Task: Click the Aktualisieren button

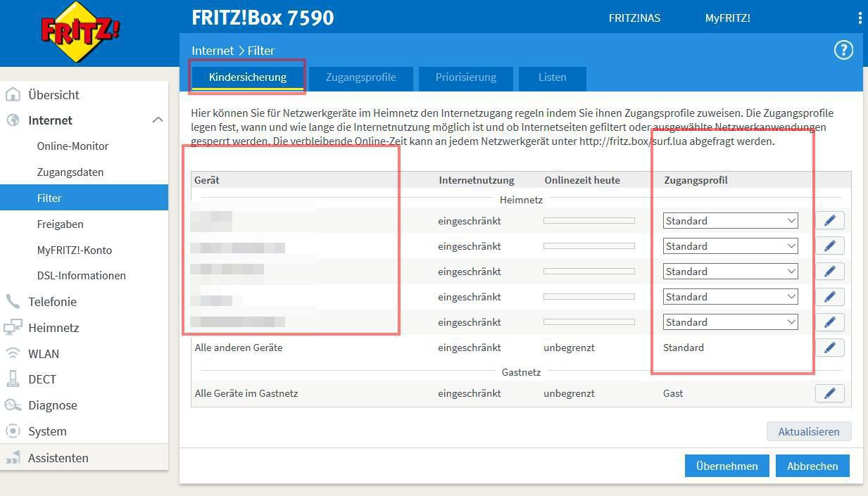Action: (808, 431)
